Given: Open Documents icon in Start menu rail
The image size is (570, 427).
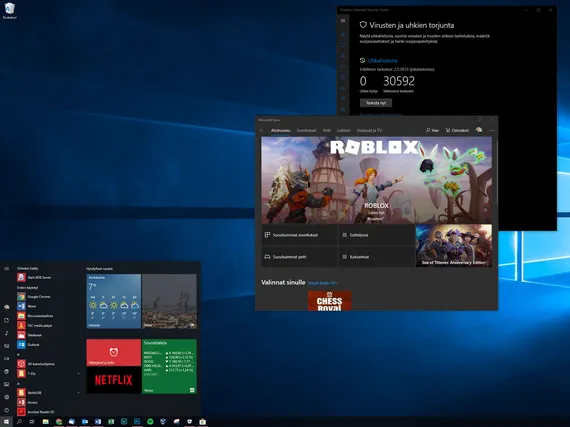Looking at the screenshot, I should (x=7, y=320).
